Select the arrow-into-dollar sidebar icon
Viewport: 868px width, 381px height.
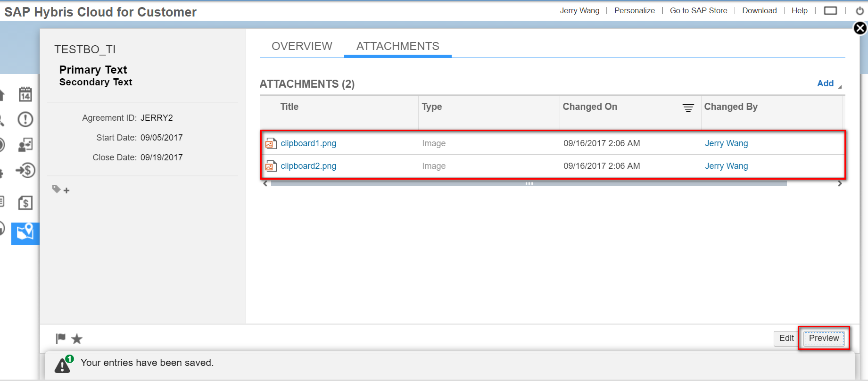(x=25, y=170)
